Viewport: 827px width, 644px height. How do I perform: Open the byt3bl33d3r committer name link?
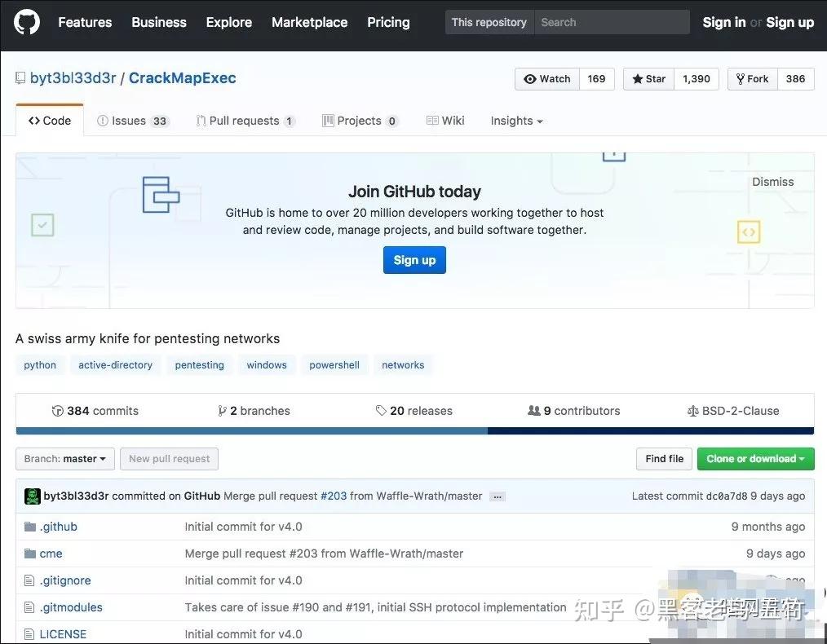[76, 496]
